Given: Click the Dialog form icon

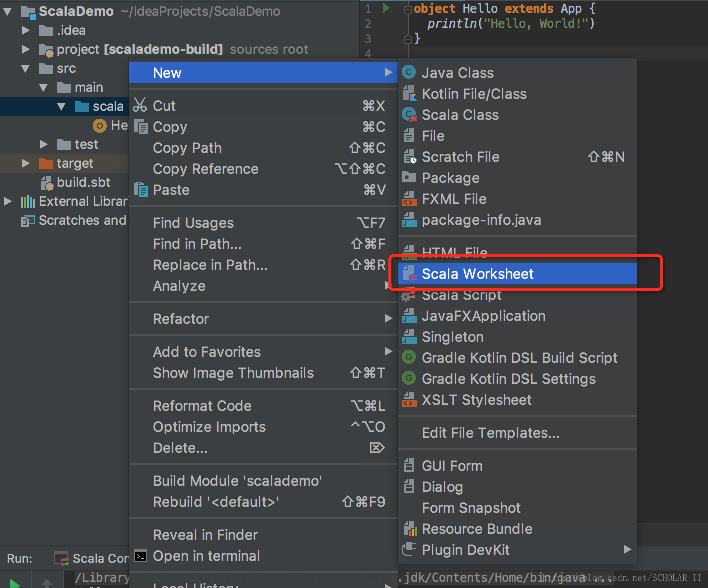Looking at the screenshot, I should click(409, 486).
